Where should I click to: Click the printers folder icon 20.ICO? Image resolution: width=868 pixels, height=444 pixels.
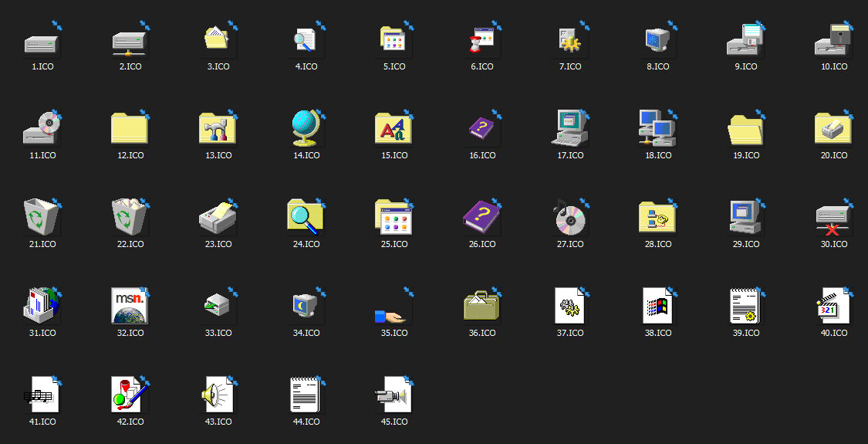click(x=834, y=128)
